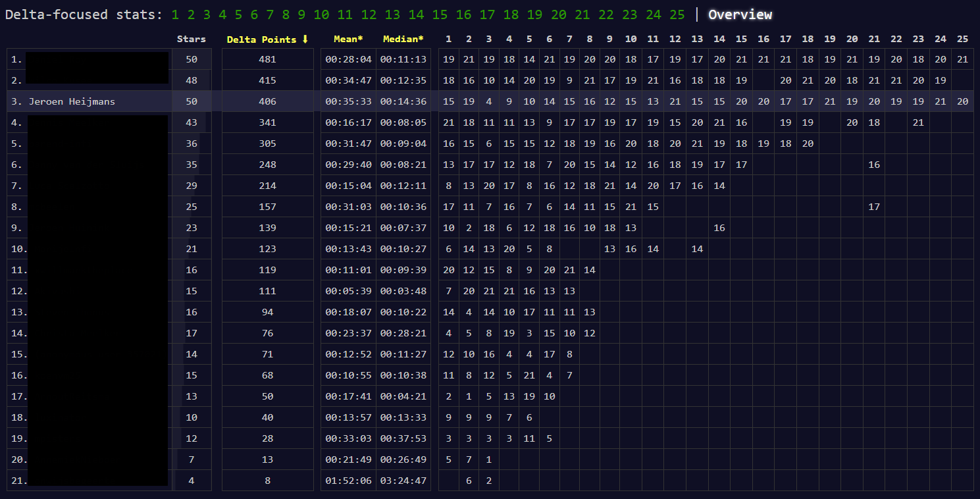Click day 25 column header in table
Screen dimensions: 980x499
[x=962, y=39]
